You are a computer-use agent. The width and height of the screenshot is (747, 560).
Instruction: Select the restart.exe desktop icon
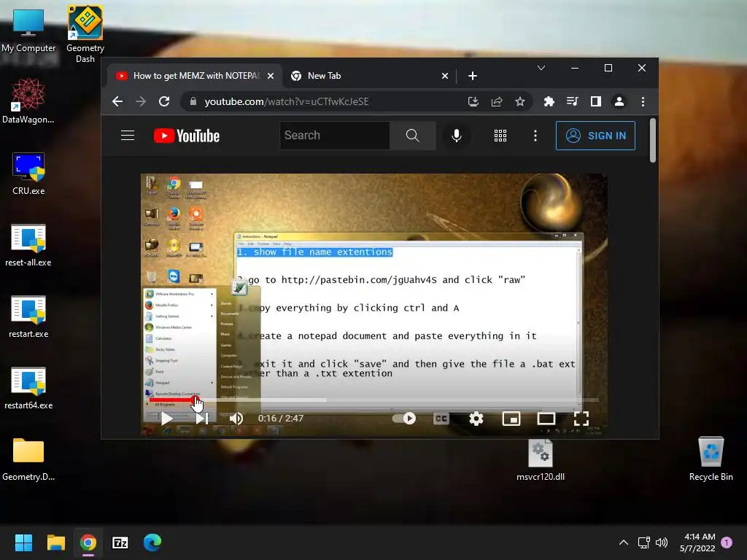tap(28, 316)
